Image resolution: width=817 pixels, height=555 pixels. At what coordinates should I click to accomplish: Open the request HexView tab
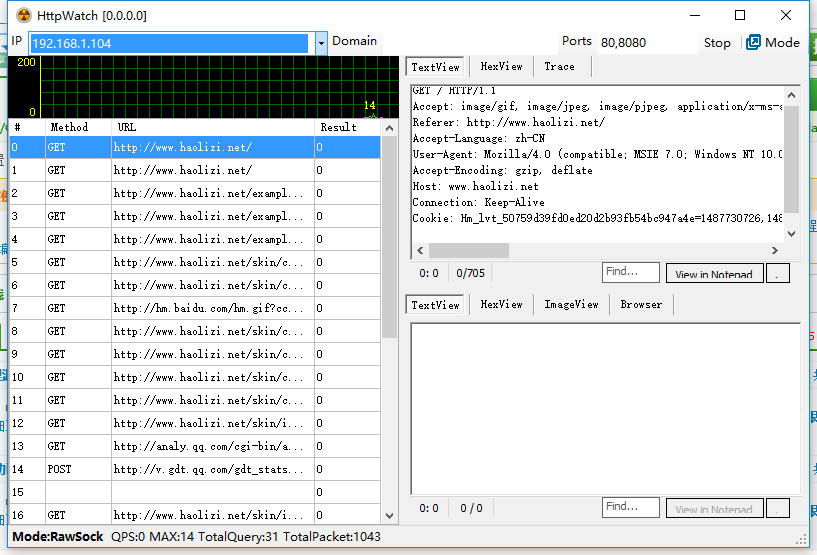[x=501, y=66]
